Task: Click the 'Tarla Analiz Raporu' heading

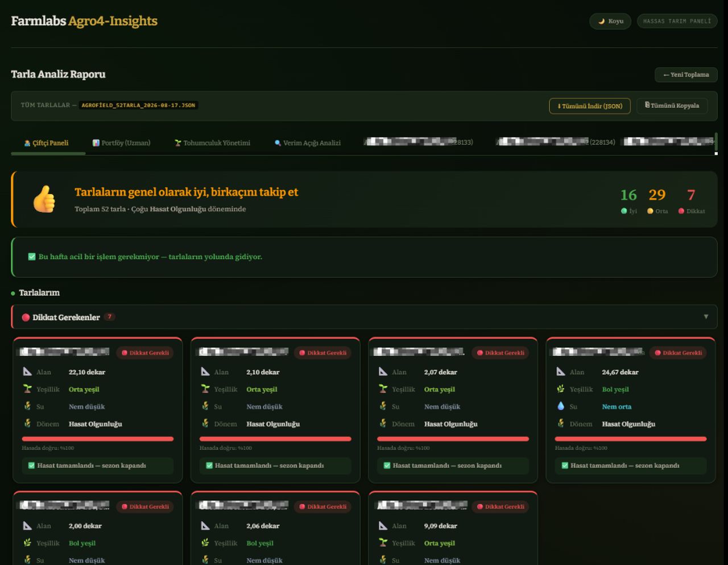Action: tap(58, 75)
